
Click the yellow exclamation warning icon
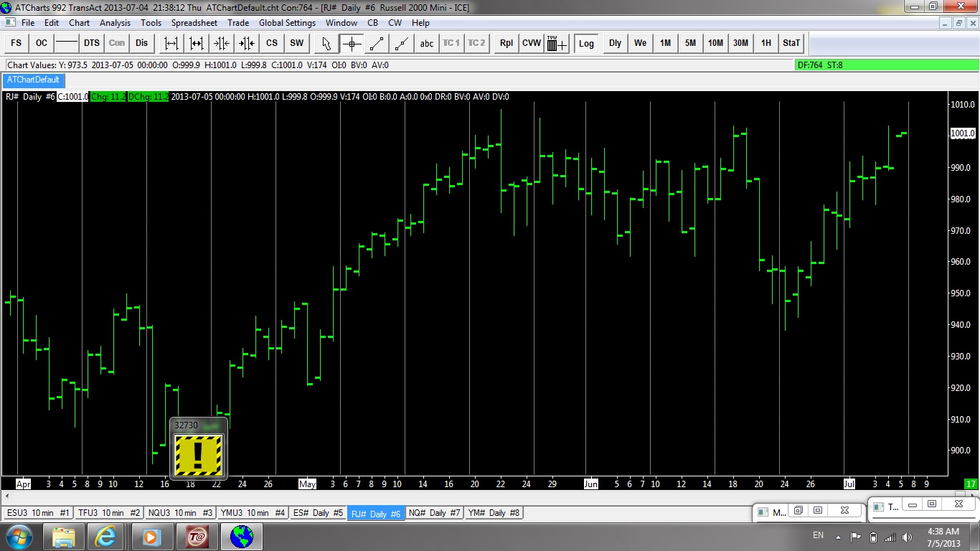199,455
